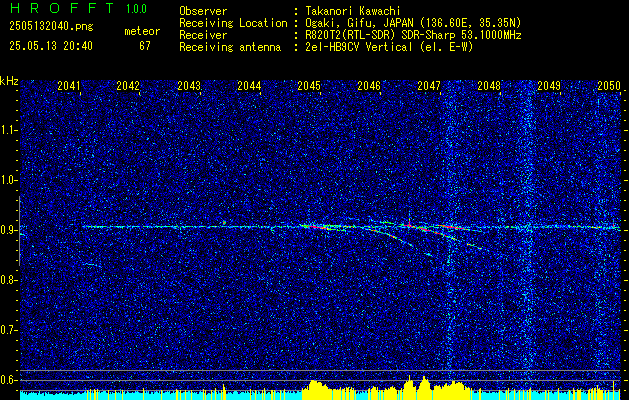Click the HROFFT title text
Viewport: 629px width, 400px height.
(x=62, y=8)
